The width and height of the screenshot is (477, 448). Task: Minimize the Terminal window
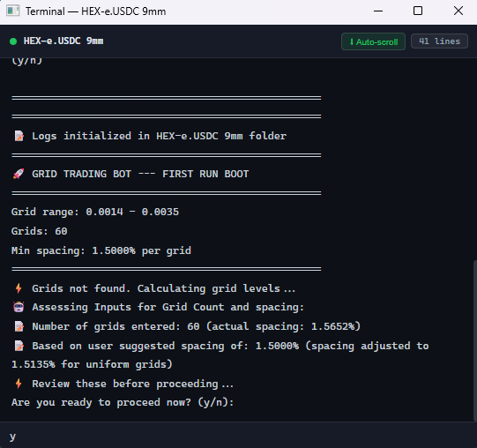(x=378, y=11)
